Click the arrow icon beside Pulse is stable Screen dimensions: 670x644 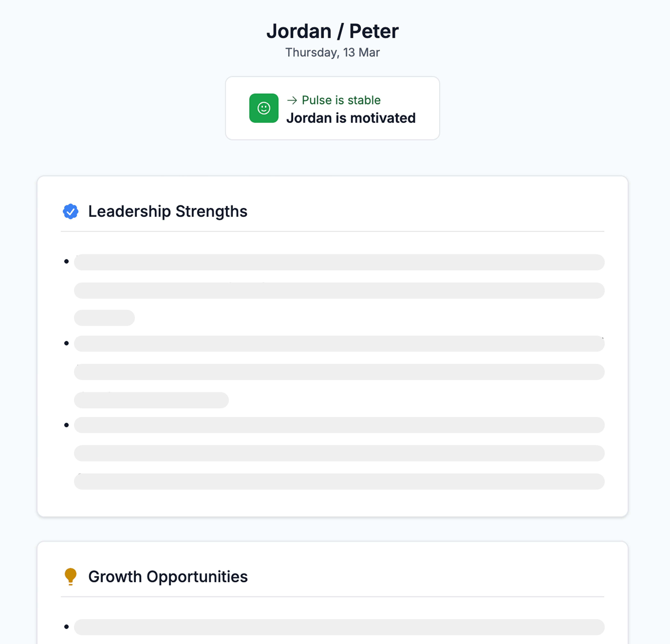pos(292,100)
